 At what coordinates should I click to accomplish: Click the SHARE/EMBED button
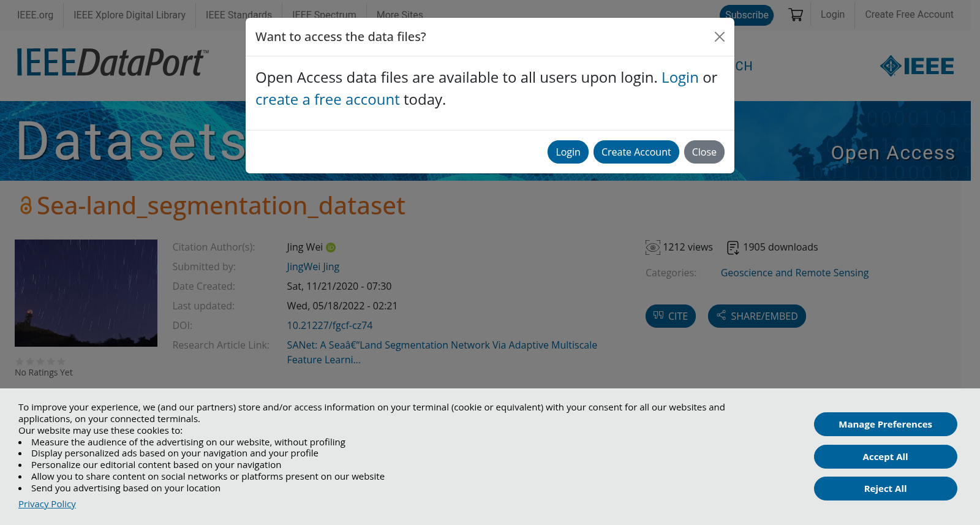(756, 316)
